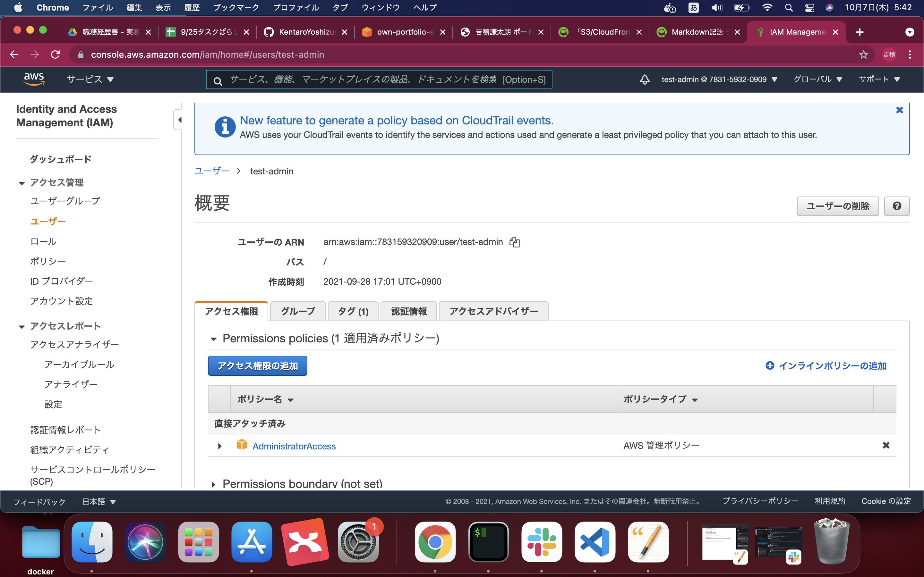Open the 日本語 language selector
This screenshot has height=577, width=924.
(98, 501)
